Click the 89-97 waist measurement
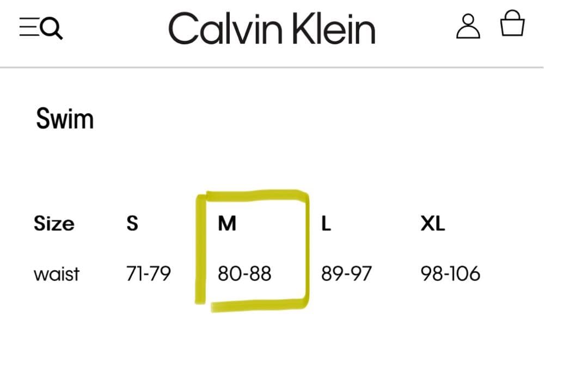The height and width of the screenshot is (375, 588). tap(346, 273)
